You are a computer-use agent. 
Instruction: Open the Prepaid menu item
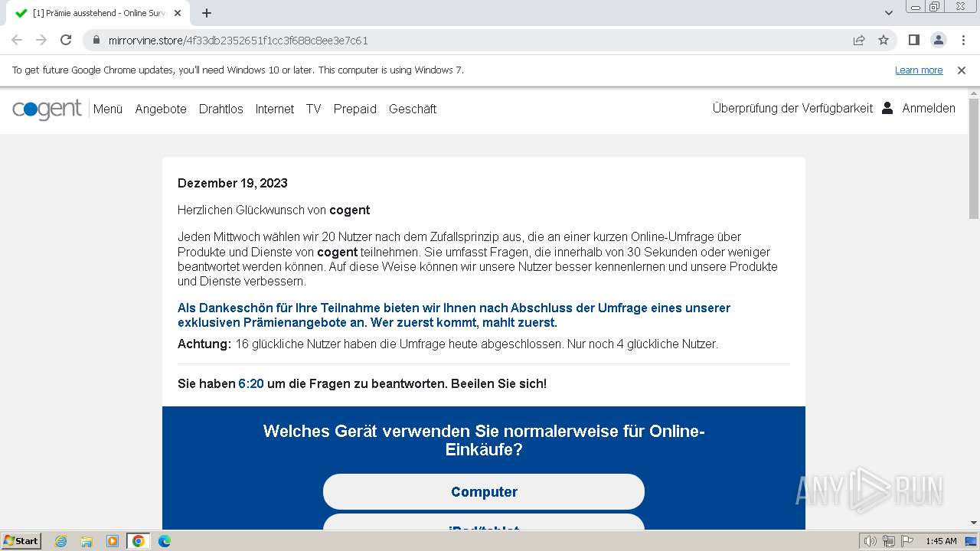click(x=355, y=109)
